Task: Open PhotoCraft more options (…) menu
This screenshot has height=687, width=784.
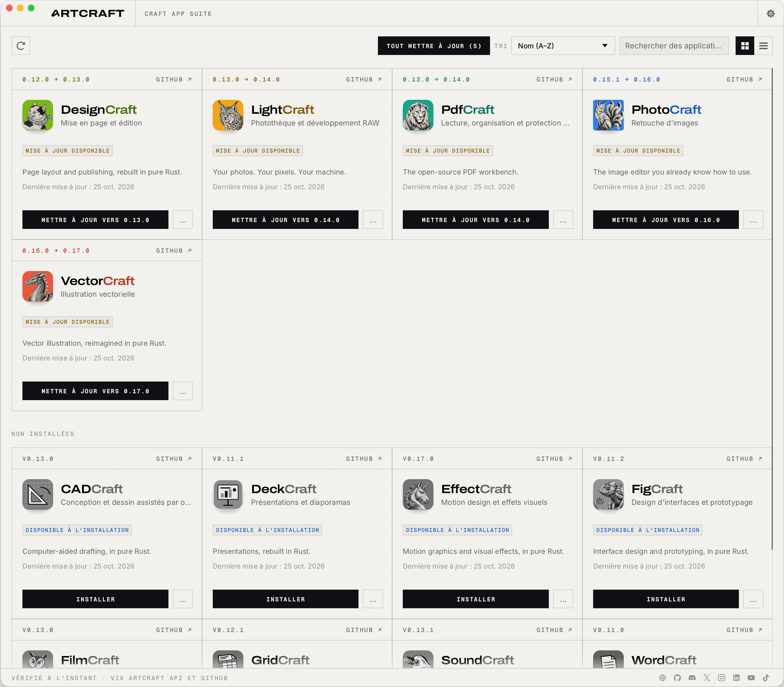Action: tap(753, 220)
